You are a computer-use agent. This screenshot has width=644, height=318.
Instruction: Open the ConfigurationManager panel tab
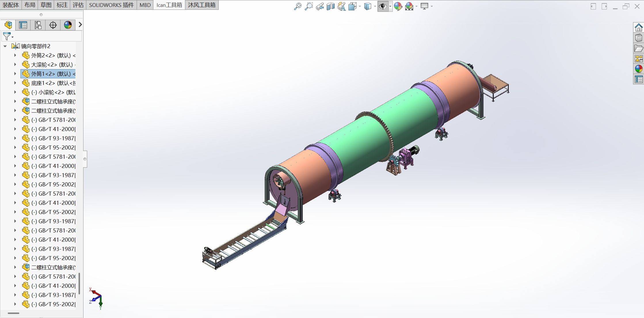tap(38, 25)
